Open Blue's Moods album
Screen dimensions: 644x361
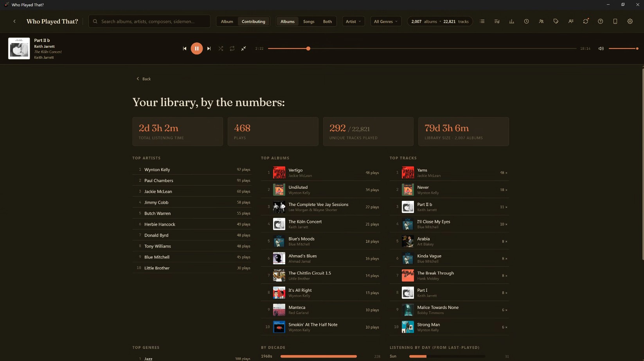click(x=321, y=242)
